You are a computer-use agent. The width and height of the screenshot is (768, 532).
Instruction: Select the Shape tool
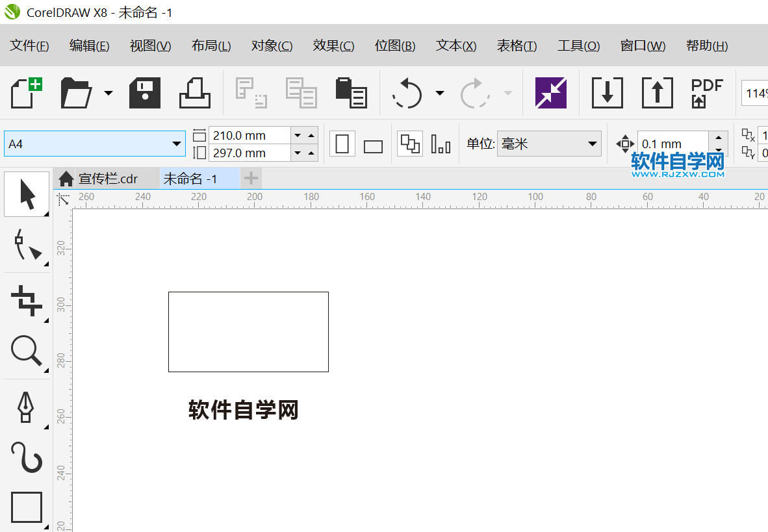click(x=26, y=246)
